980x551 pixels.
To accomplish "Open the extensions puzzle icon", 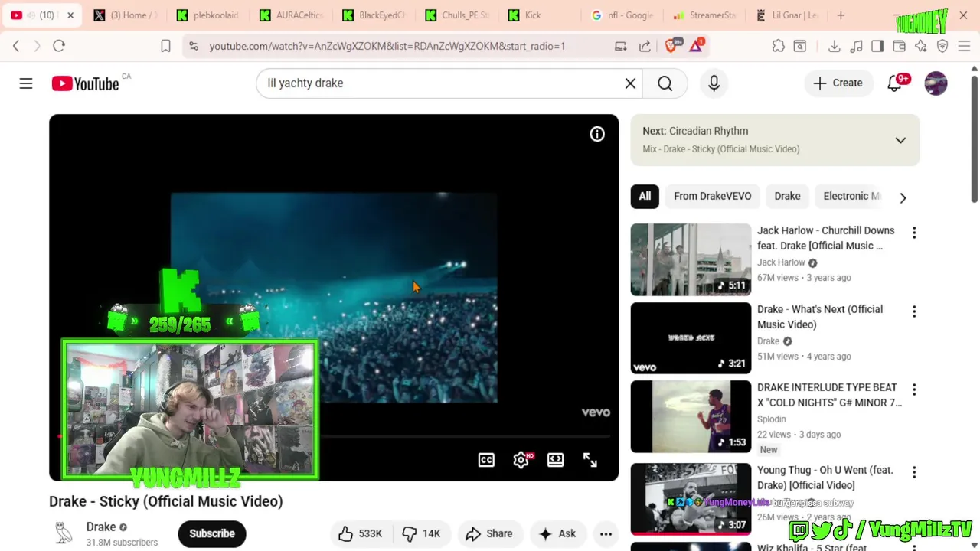I will (x=778, y=46).
